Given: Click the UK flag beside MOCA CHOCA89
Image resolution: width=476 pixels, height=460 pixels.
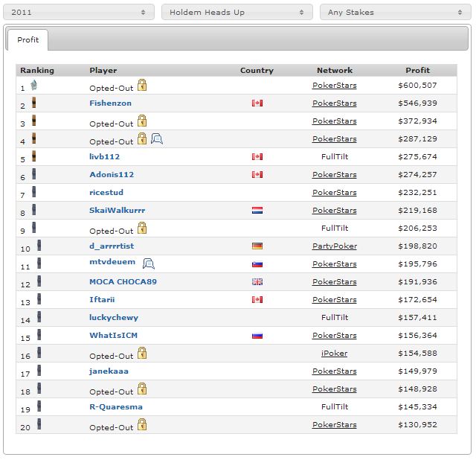Looking at the screenshot, I should pos(257,282).
